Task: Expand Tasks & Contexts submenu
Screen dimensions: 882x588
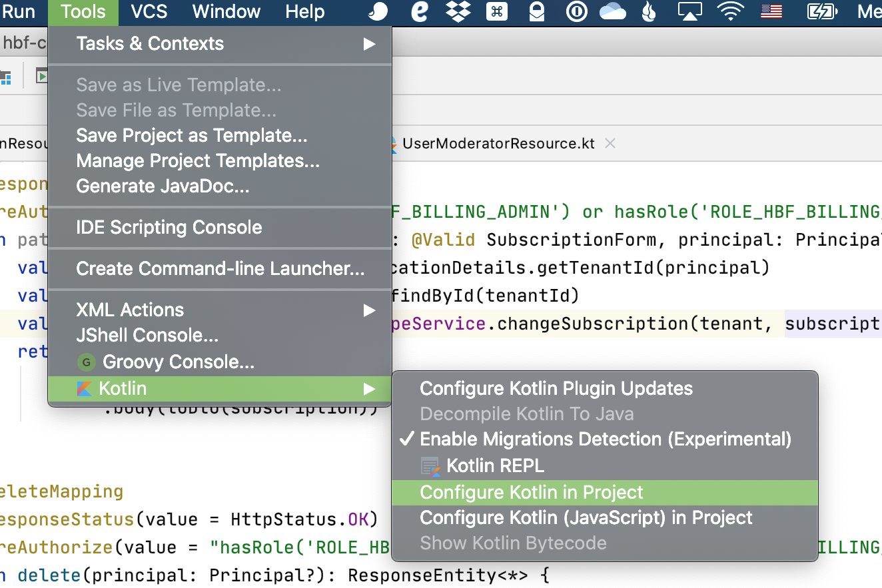Action: [220, 44]
